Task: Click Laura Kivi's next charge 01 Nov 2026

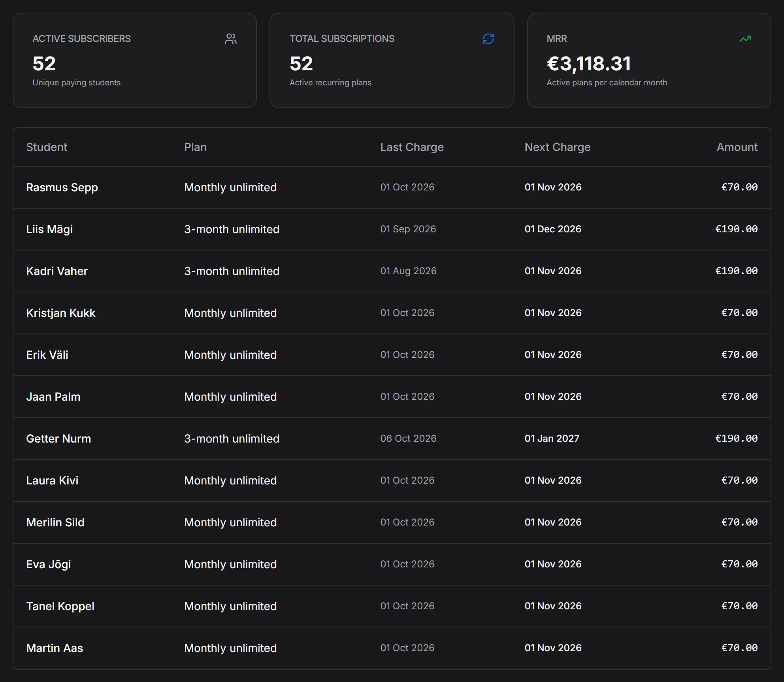Action: coord(553,480)
